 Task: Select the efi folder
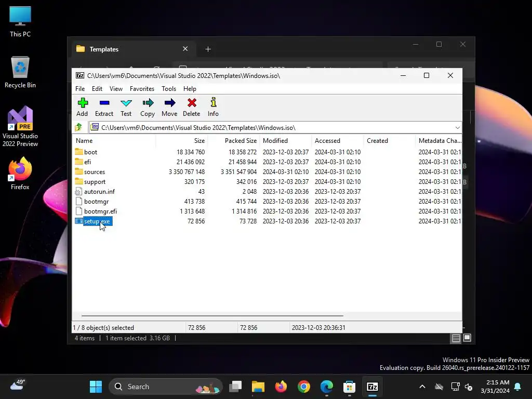point(87,162)
